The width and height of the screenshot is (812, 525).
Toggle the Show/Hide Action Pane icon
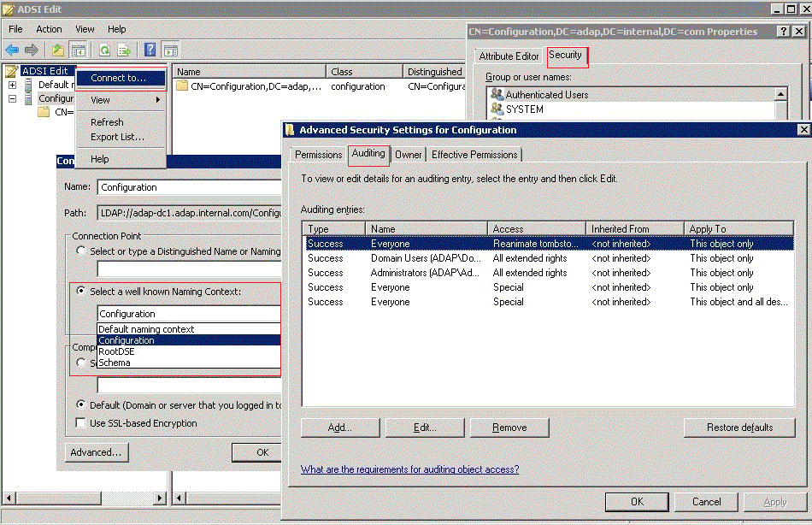pos(170,50)
